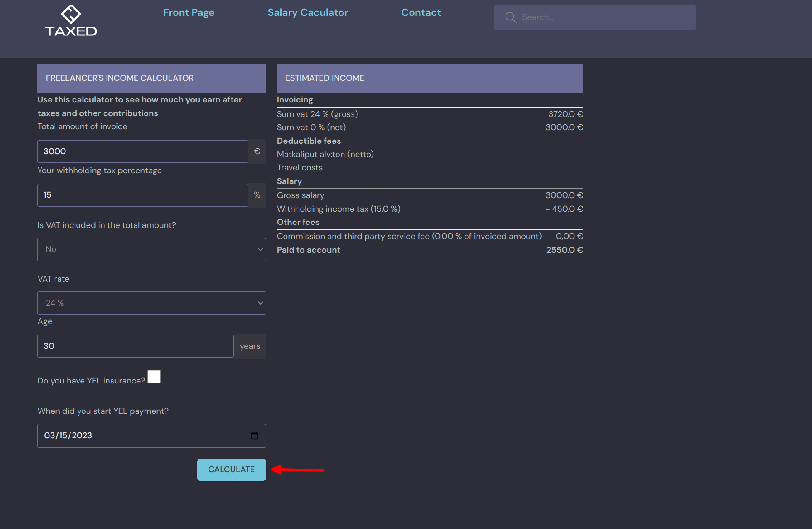The width and height of the screenshot is (812, 529).
Task: Click the Do you have YEL insurance label
Action: (x=91, y=381)
